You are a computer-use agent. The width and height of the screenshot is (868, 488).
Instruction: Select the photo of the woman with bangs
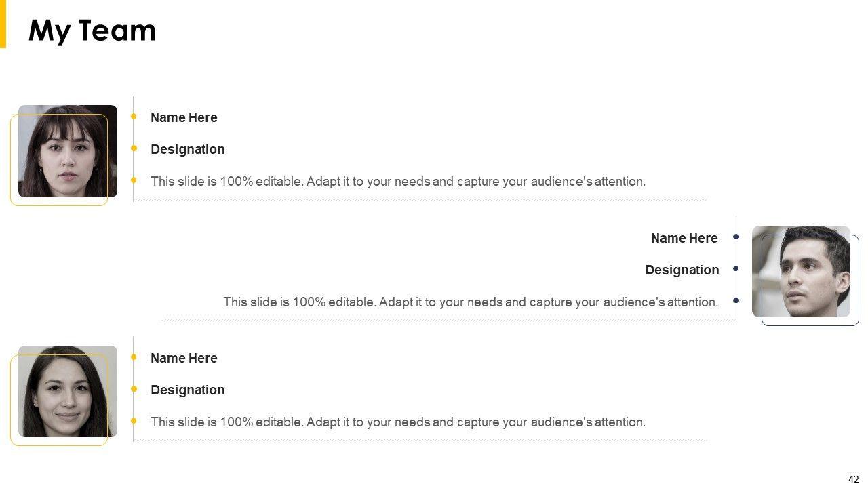(x=67, y=151)
